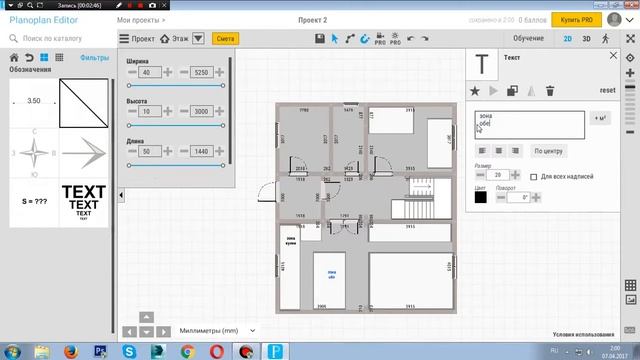640x360 pixels.
Task: Go back in the catalog
Action: coord(29,57)
